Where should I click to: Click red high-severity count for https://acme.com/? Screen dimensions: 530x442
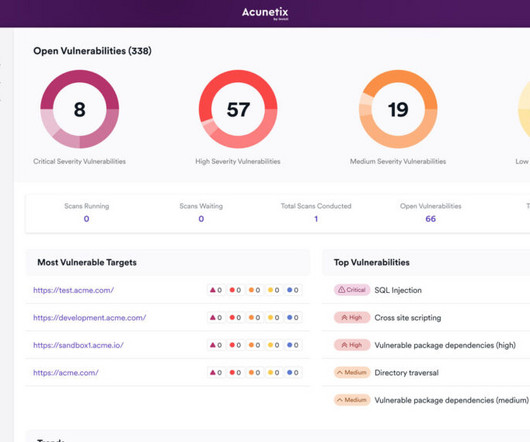click(x=235, y=372)
